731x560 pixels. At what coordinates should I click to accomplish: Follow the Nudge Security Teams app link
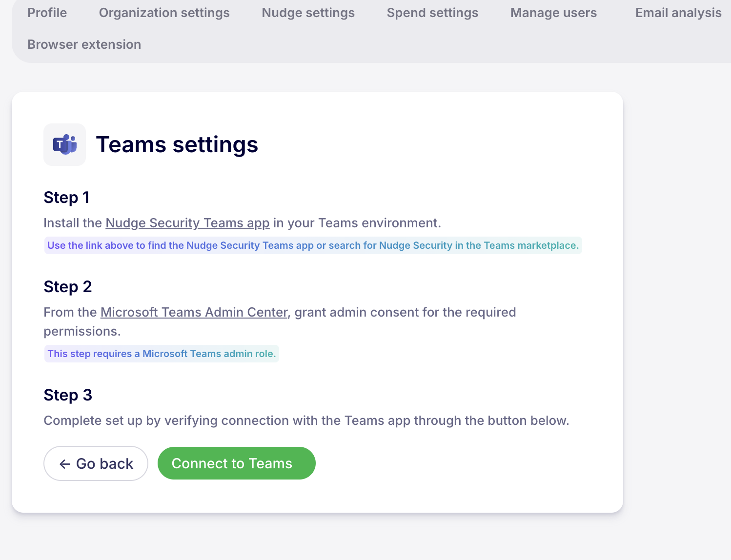(187, 223)
